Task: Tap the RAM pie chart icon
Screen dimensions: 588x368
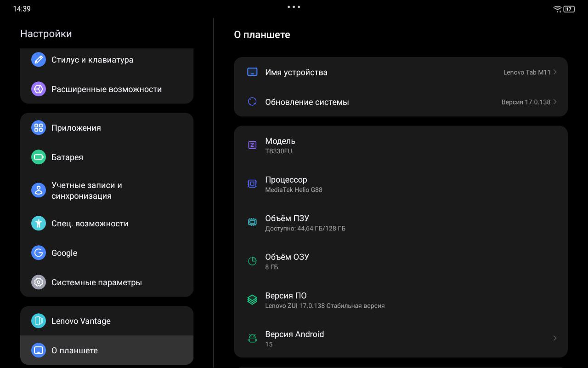Action: 252,261
